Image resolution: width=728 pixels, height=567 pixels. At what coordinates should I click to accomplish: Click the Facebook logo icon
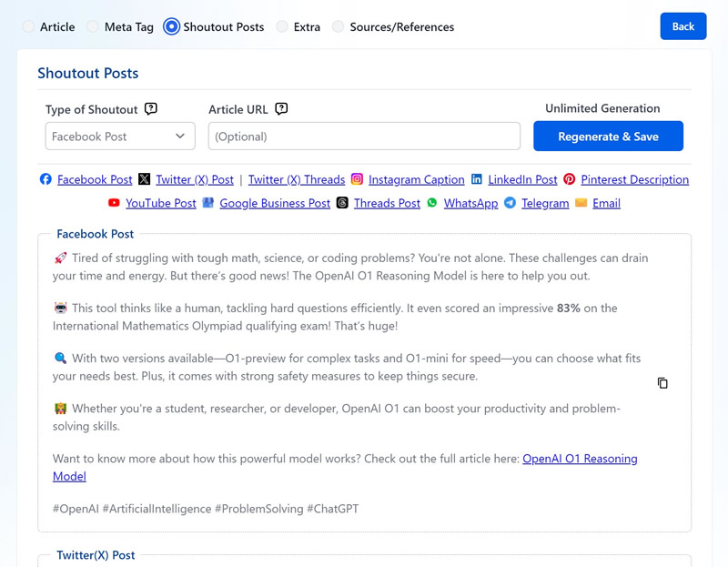[x=45, y=179]
